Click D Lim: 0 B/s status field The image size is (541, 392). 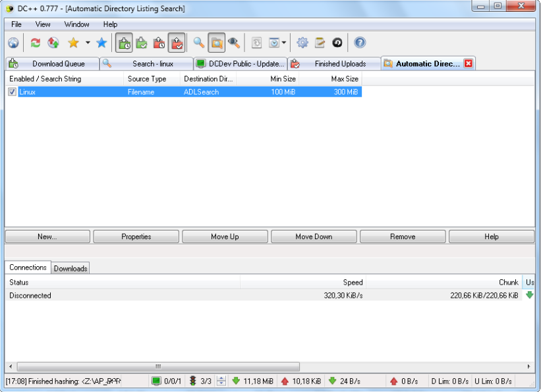450,381
